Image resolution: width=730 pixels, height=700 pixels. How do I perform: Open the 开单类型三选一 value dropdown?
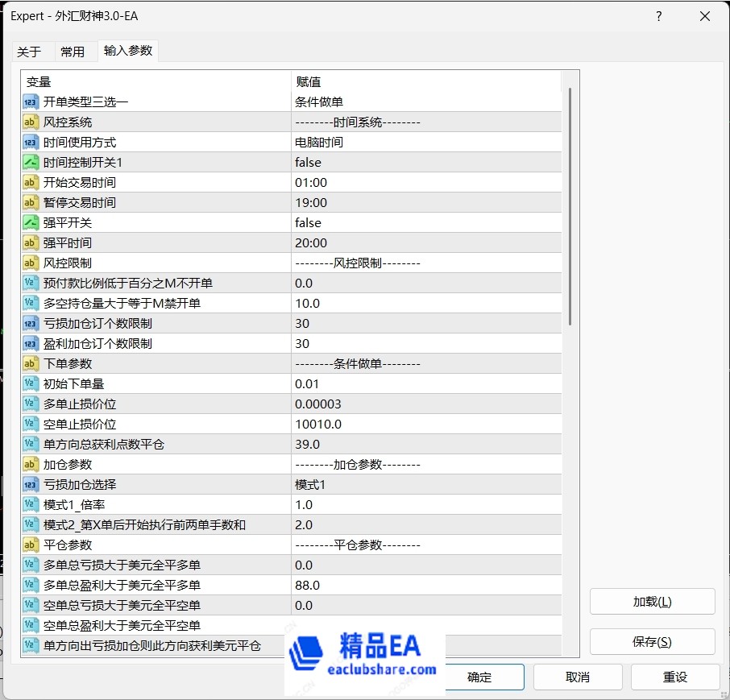[363, 101]
